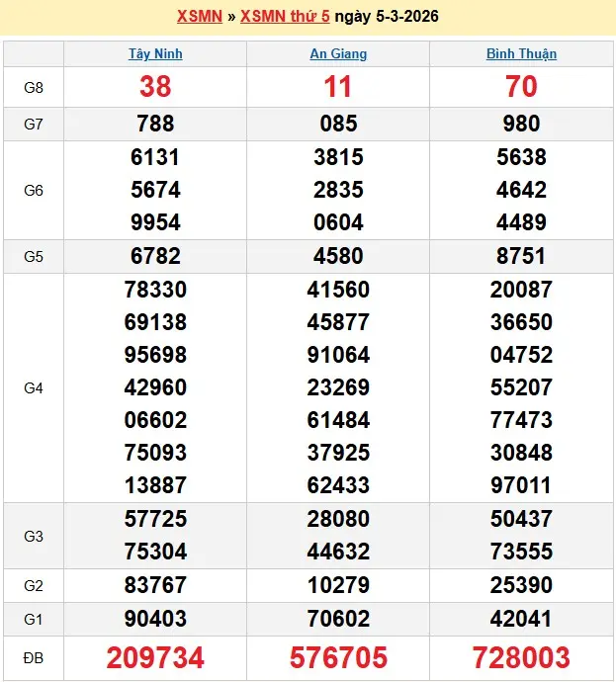Click the ĐB special prize row label
The height and width of the screenshot is (682, 616).
coord(34,658)
